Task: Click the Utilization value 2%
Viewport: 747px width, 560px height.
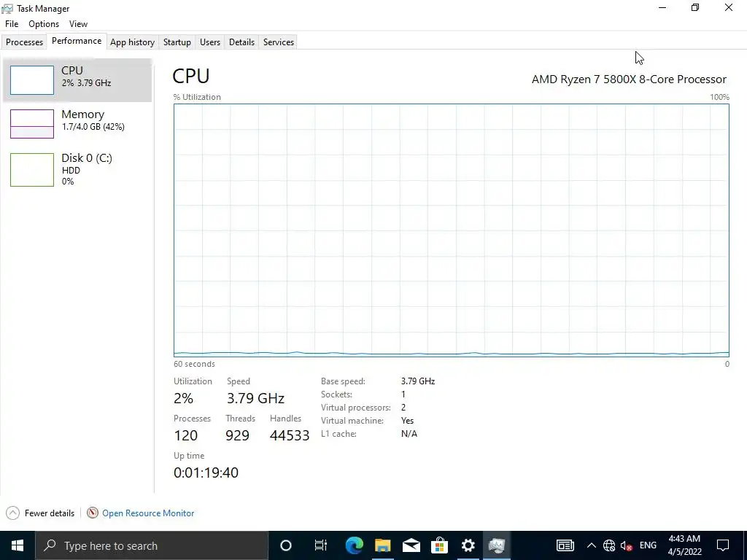Action: (x=183, y=398)
